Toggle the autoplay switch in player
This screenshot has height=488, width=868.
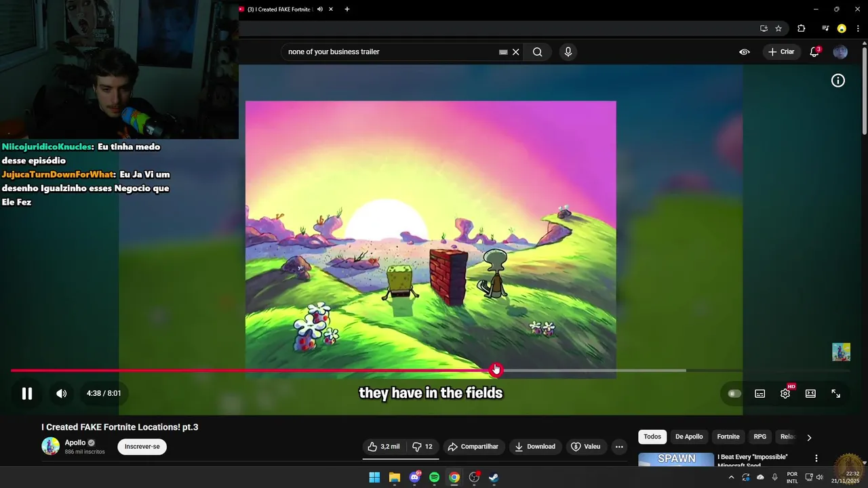point(734,393)
